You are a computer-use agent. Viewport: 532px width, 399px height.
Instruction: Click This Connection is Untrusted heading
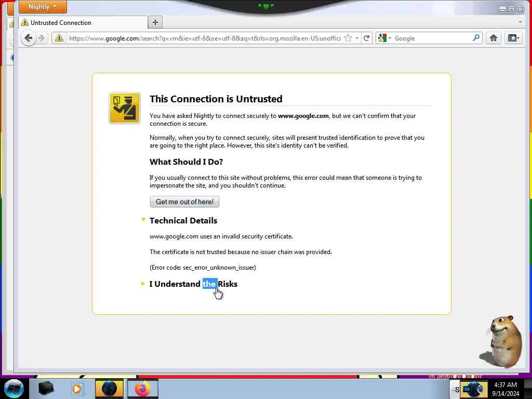coord(216,99)
